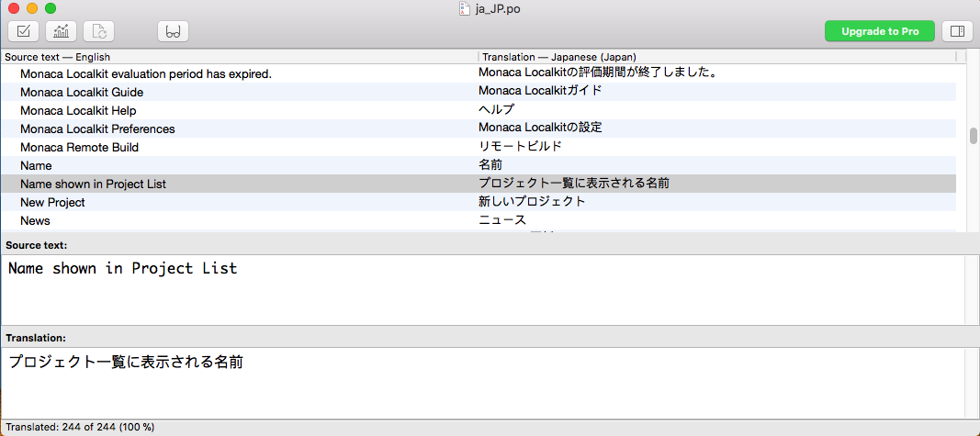Click inside the Translation editing field

point(482,383)
